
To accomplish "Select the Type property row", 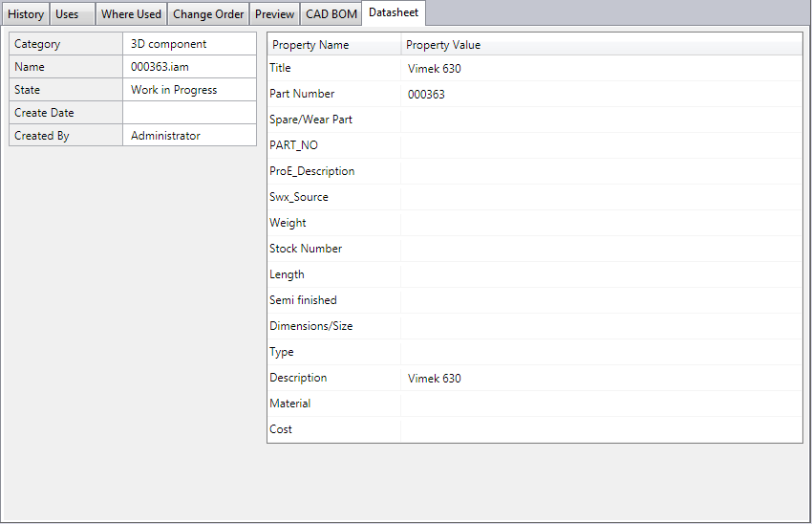I will coord(535,352).
